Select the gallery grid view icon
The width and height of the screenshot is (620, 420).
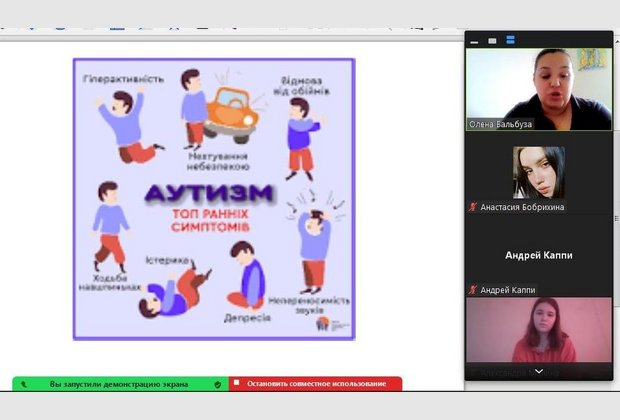point(511,41)
